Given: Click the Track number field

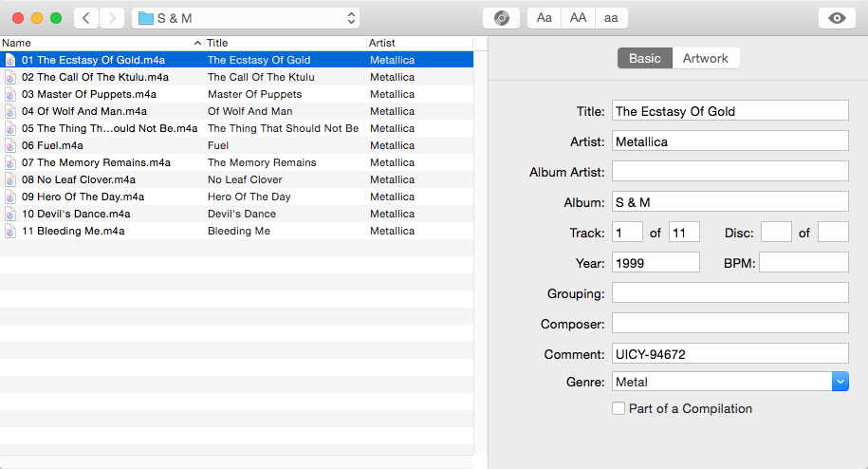Looking at the screenshot, I should click(x=627, y=232).
